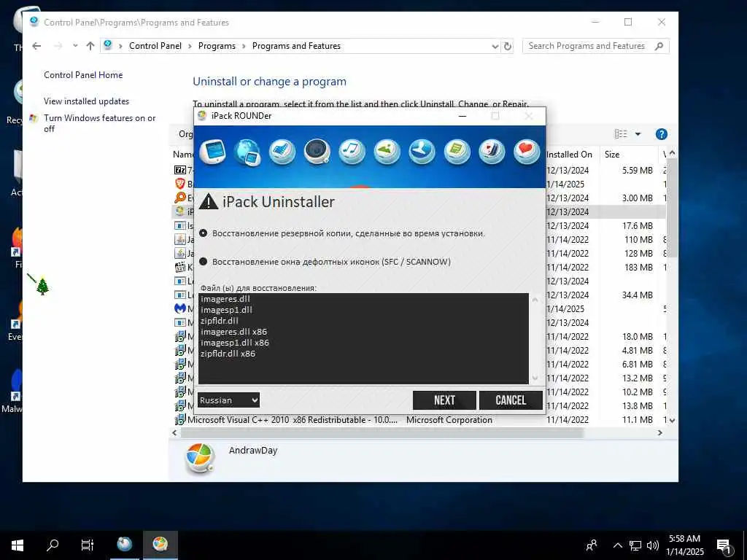Click the globe network icon in banner
Screen dimensions: 747x560
pyautogui.click(x=247, y=152)
